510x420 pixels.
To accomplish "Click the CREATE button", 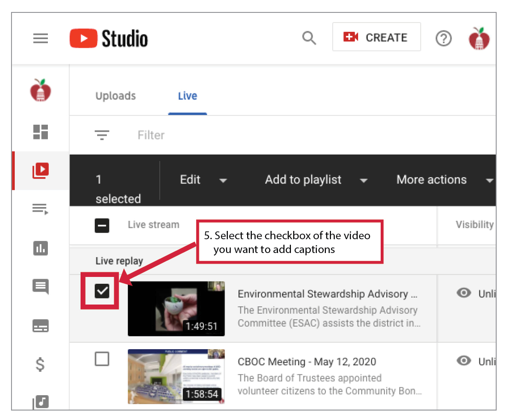I will click(x=376, y=37).
